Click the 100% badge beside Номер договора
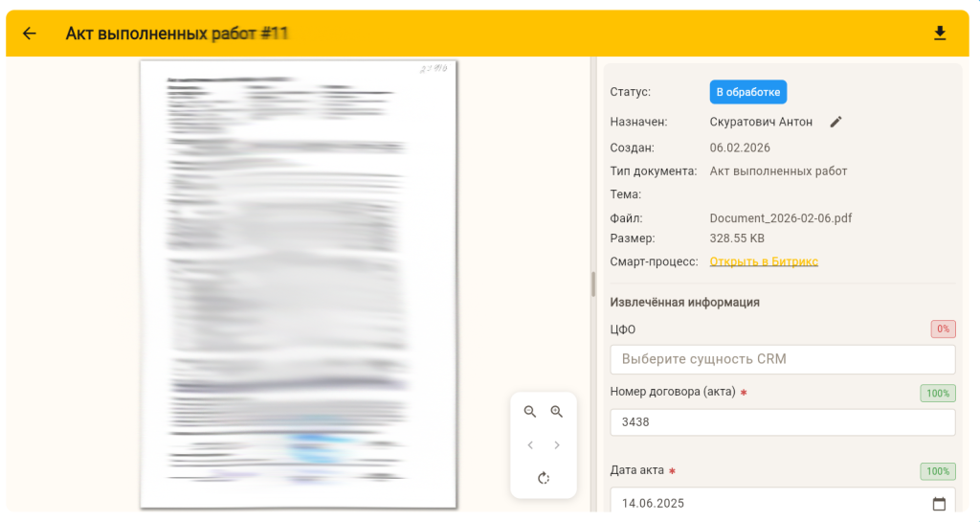 coord(937,393)
